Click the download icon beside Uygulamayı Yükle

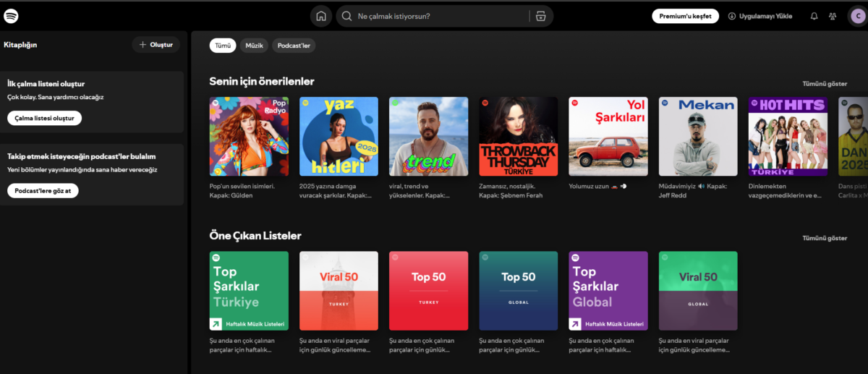pos(732,16)
